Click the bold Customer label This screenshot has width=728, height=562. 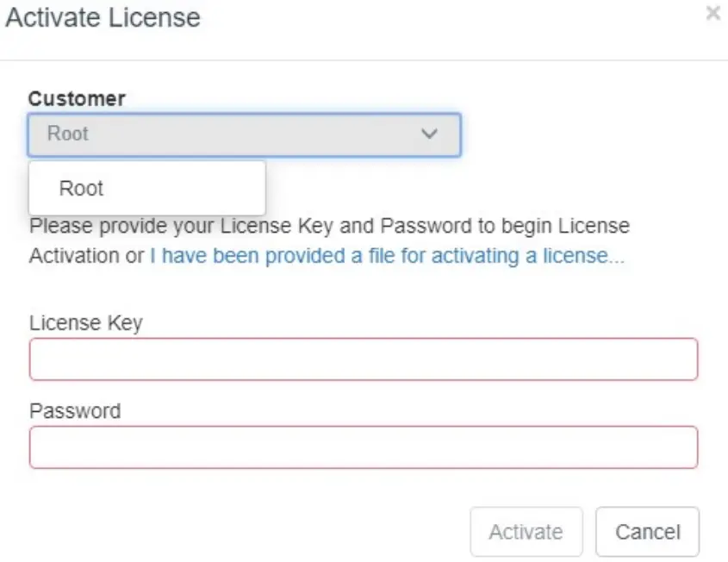77,98
